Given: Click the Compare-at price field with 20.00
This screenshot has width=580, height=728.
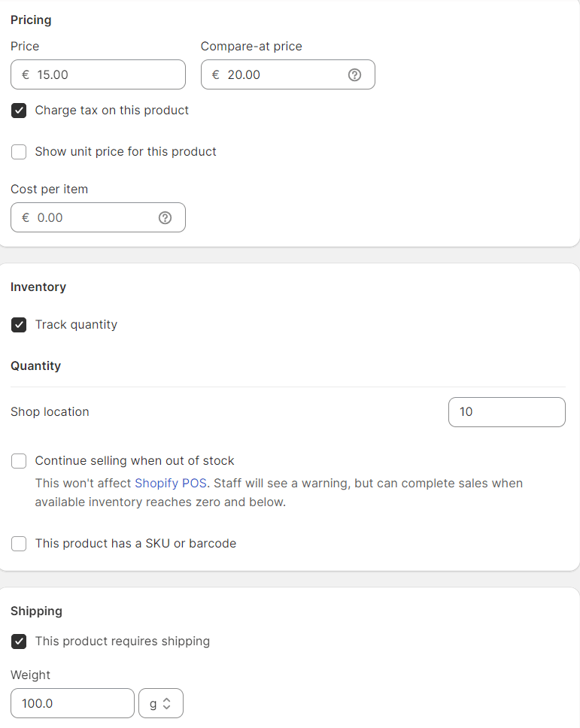Looking at the screenshot, I should pos(288,74).
